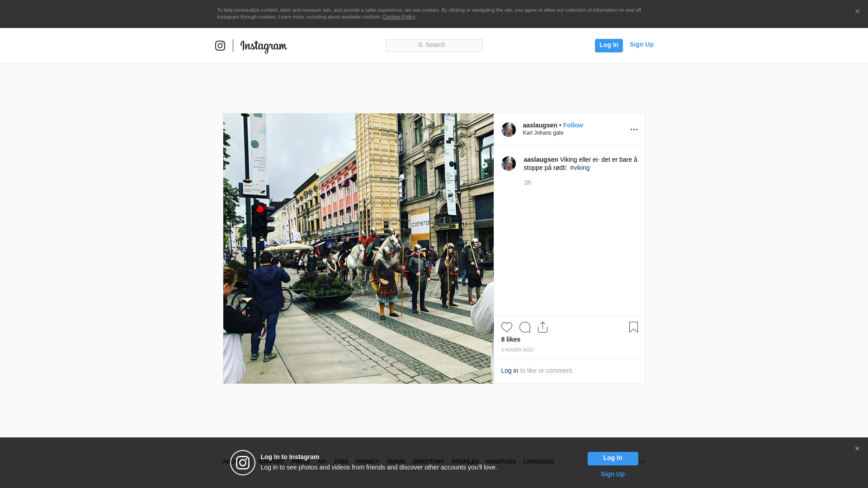Open the Cookies Policy link
Screen dimensions: 868x488
click(x=398, y=17)
